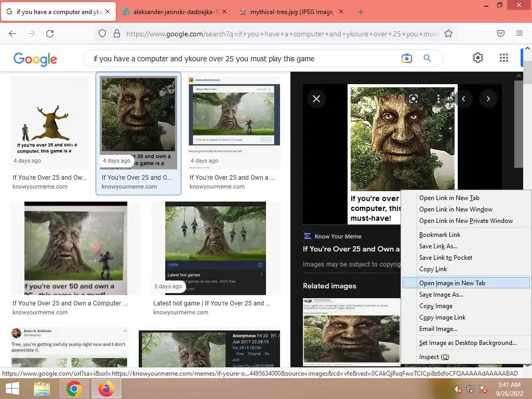Click the Google search text field
The width and height of the screenshot is (532, 399).
pos(244,59)
